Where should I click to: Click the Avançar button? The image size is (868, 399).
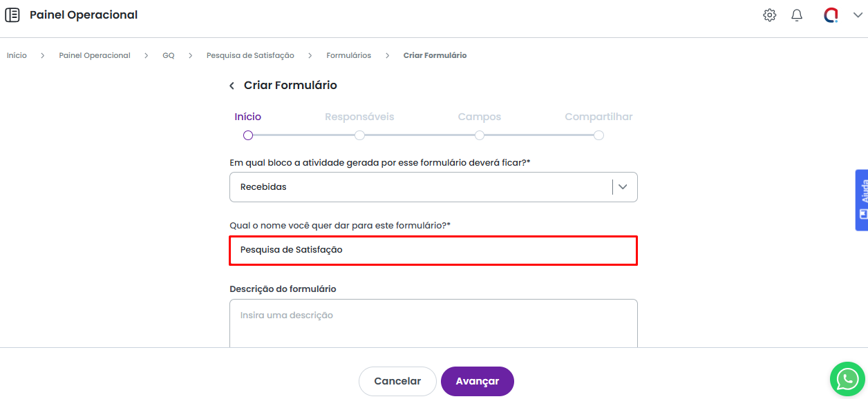[x=477, y=381]
